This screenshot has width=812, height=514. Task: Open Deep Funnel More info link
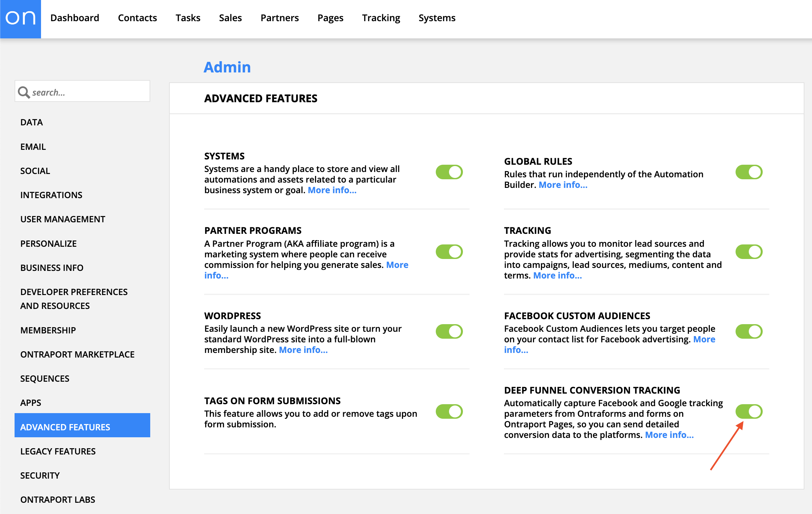pyautogui.click(x=669, y=435)
